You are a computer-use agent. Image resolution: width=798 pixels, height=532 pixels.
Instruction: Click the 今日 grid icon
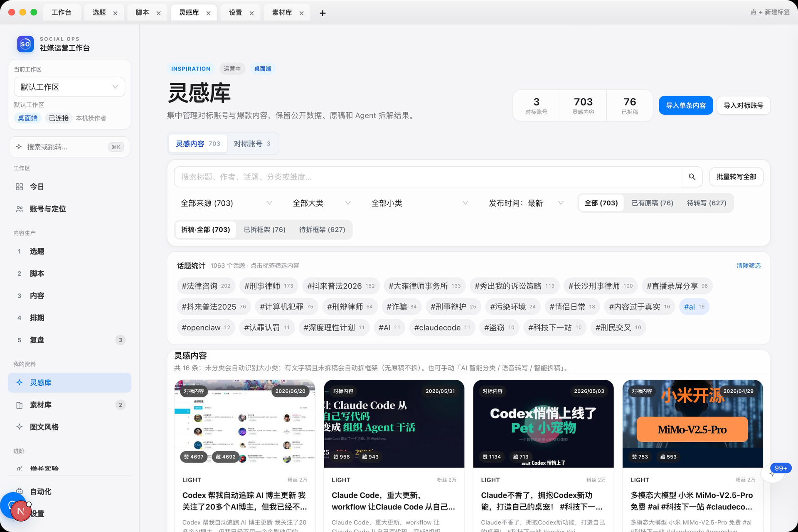[19, 187]
